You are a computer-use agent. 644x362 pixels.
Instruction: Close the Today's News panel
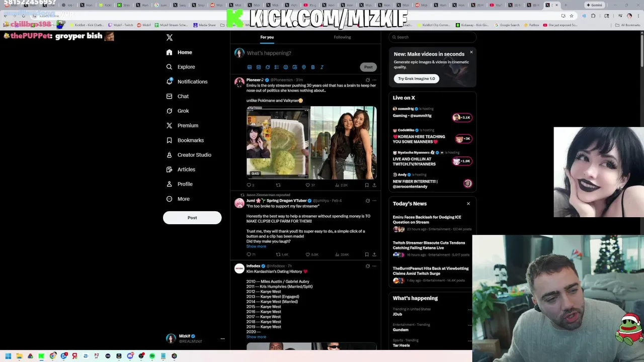coord(468,204)
